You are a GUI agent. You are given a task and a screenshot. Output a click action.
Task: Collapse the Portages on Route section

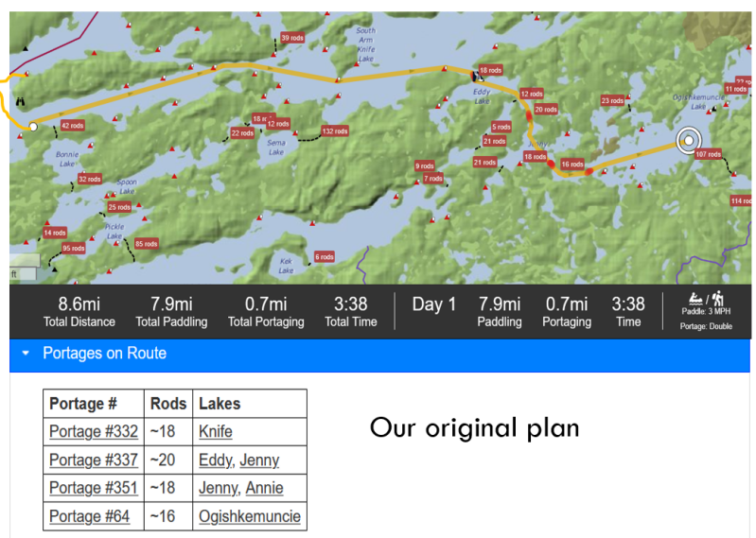[x=26, y=353]
